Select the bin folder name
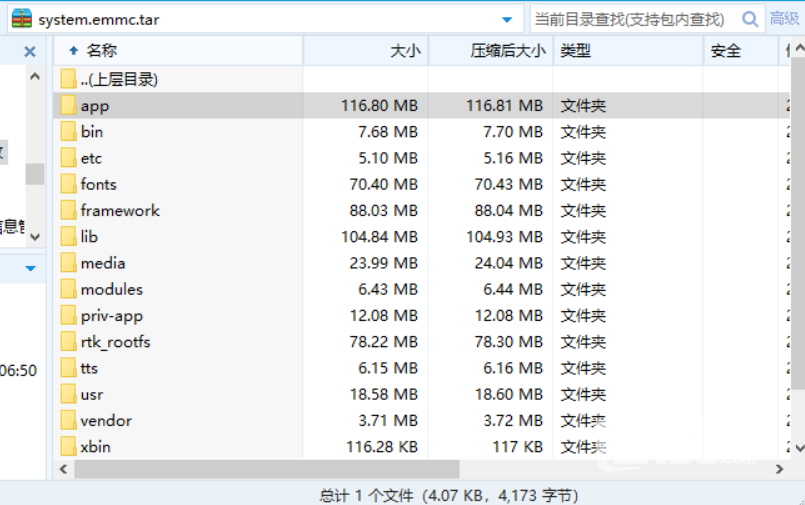The image size is (805, 505). (92, 131)
